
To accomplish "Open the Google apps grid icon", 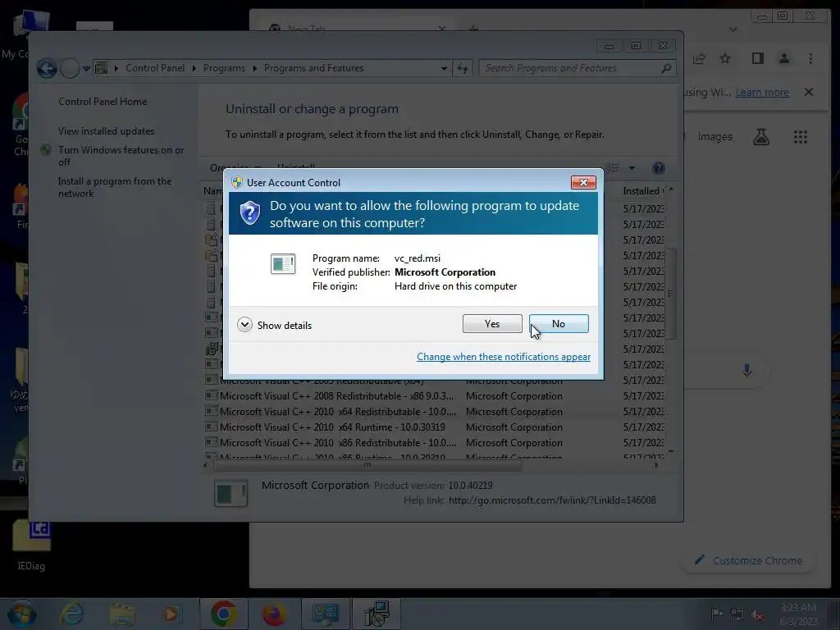I will coord(801,137).
